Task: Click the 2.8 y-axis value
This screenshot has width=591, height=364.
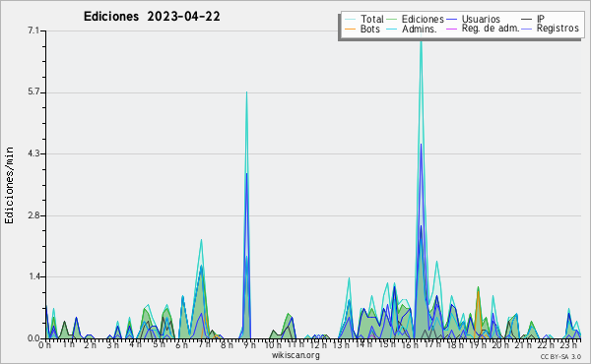Action: (33, 215)
